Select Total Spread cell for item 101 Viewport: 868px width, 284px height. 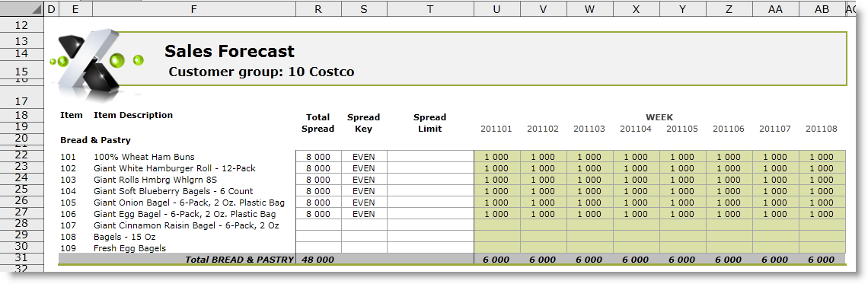point(318,156)
